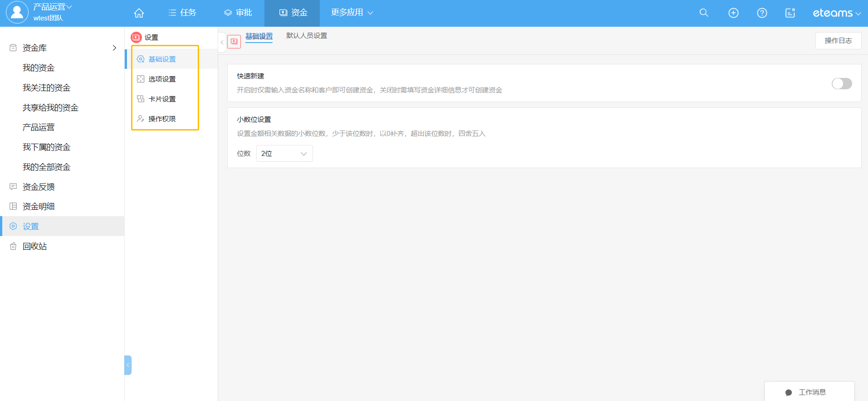
Task: Open the help question mark icon
Action: pyautogui.click(x=762, y=13)
